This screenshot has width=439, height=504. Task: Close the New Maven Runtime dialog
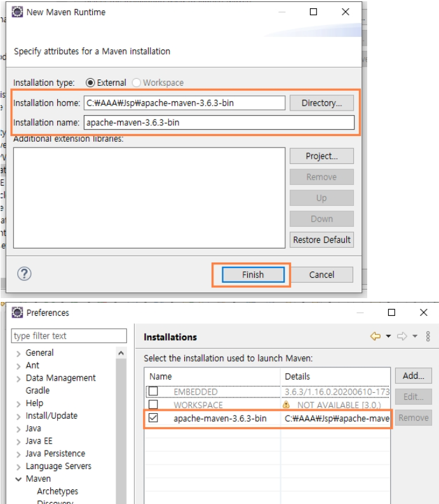pyautogui.click(x=346, y=12)
